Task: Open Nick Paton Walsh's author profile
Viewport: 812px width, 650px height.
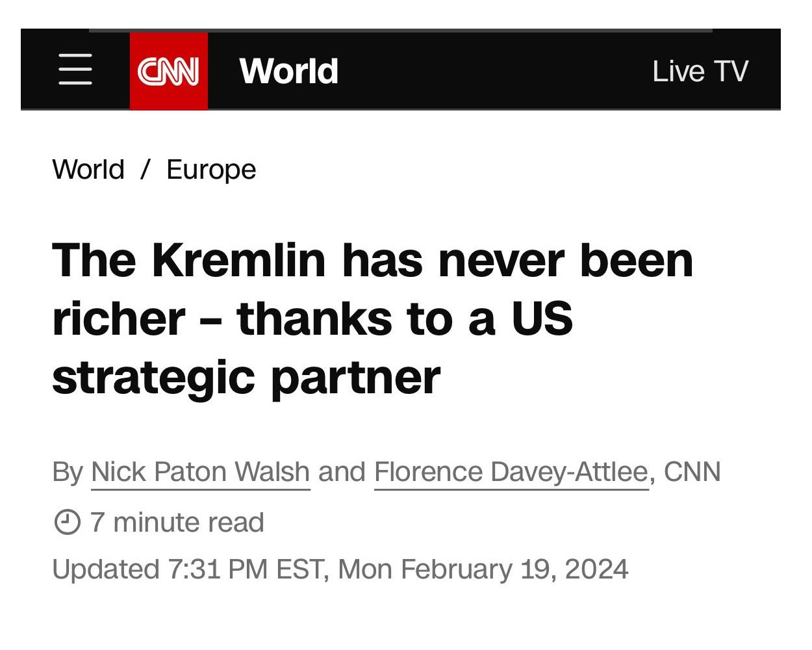Action: [200, 472]
